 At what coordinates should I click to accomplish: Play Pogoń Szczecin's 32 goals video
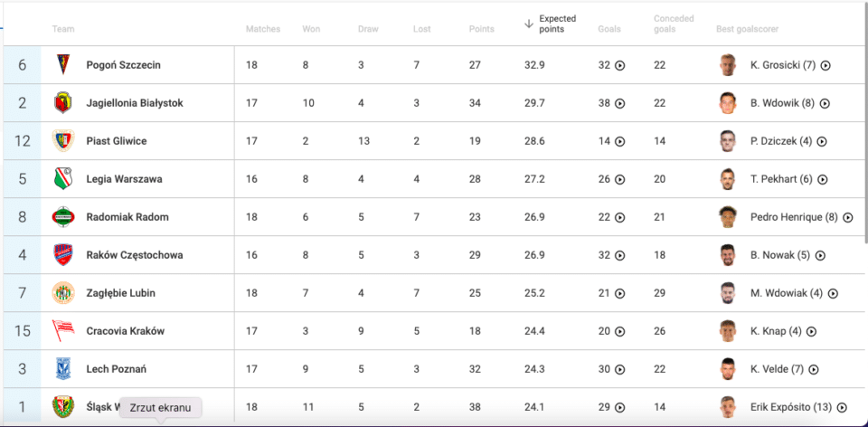point(620,65)
